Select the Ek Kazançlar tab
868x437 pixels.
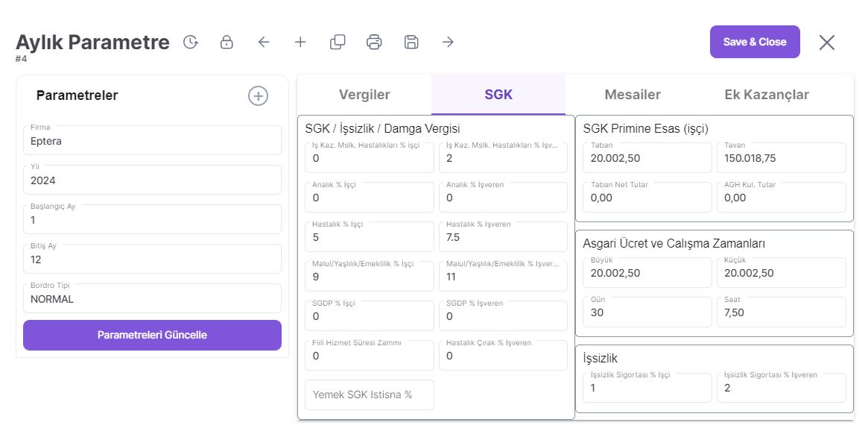[x=766, y=95]
